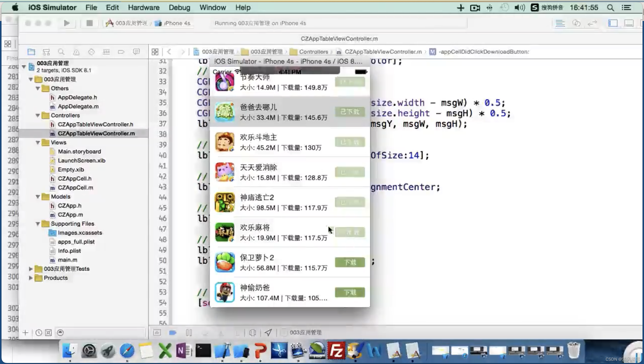Open Spotlight search in menu bar
Image resolution: width=644 pixels, height=364 pixels.
click(x=610, y=8)
